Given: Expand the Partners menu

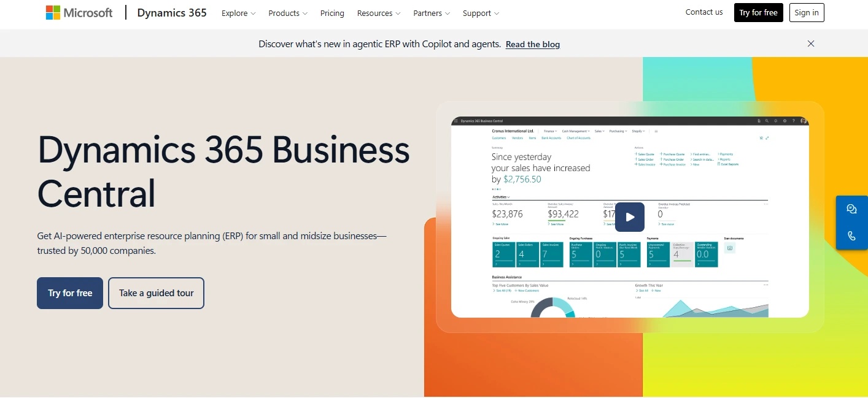Looking at the screenshot, I should click(x=432, y=13).
